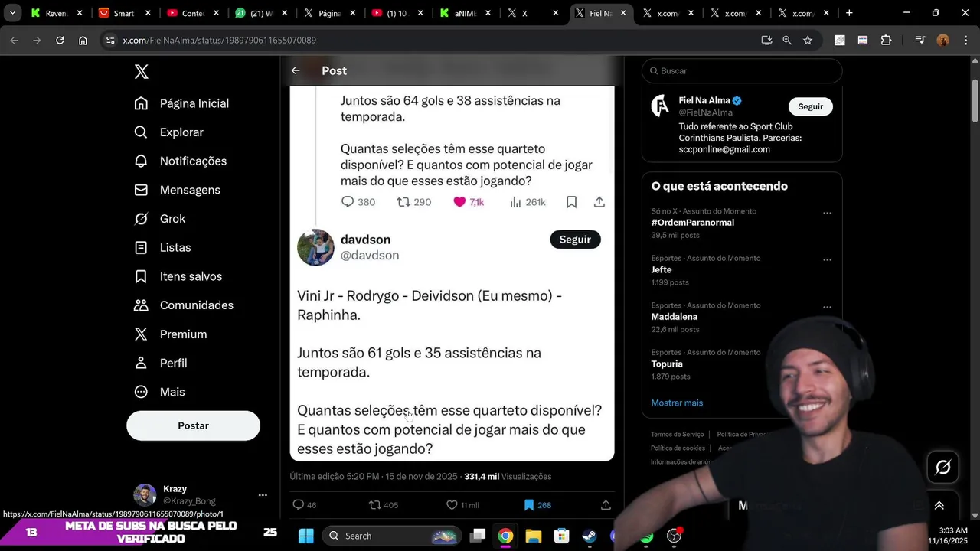Like the post with 11 mil likes
This screenshot has width=980, height=551.
click(452, 505)
